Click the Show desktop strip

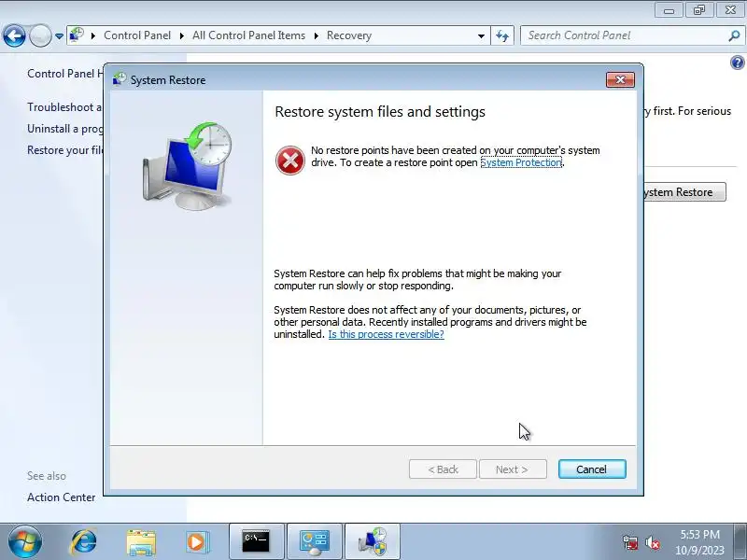tap(740, 542)
